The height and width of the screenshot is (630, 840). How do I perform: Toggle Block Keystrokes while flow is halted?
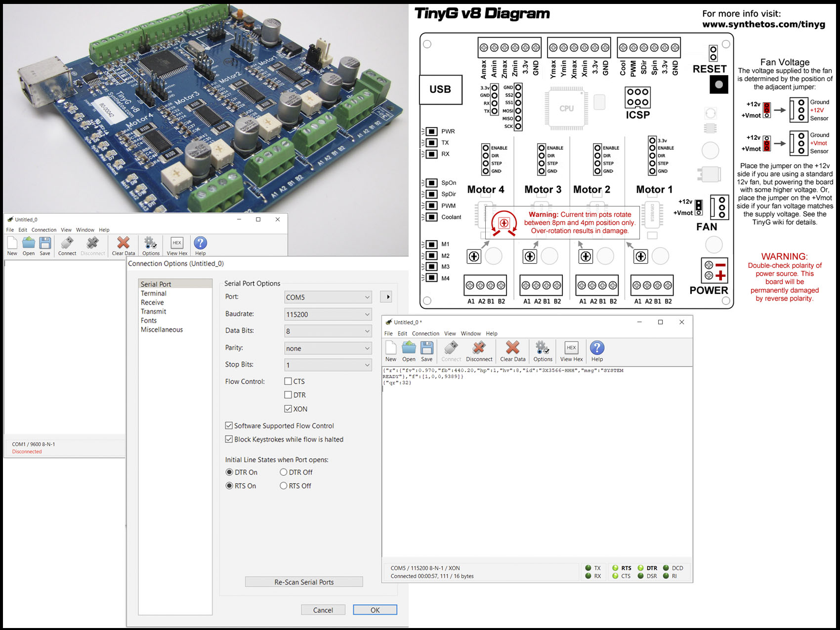pos(229,439)
